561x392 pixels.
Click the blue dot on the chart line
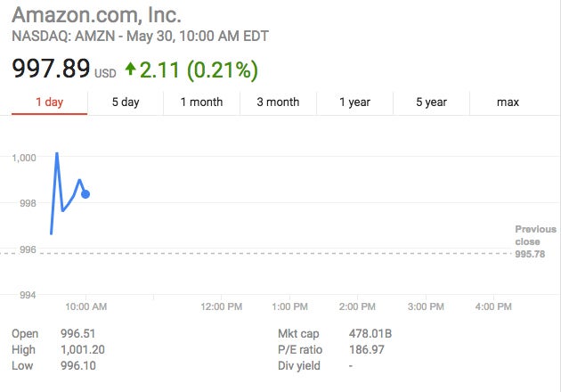point(85,194)
